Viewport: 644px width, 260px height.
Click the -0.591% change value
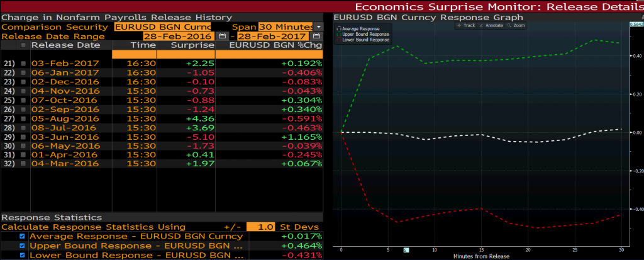tap(301, 118)
